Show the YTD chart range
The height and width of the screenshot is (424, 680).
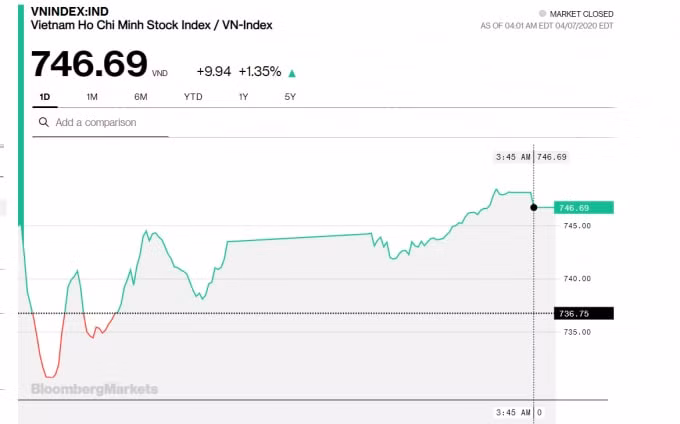pyautogui.click(x=193, y=97)
